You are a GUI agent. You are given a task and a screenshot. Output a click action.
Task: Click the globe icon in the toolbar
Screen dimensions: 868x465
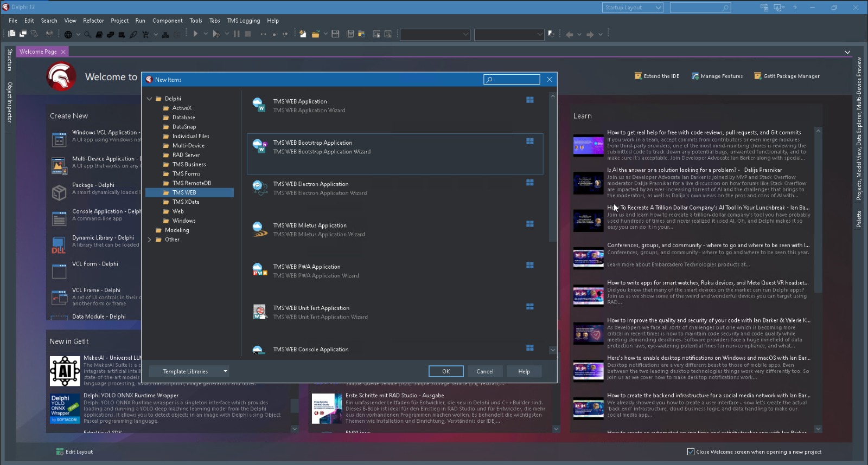coord(68,35)
